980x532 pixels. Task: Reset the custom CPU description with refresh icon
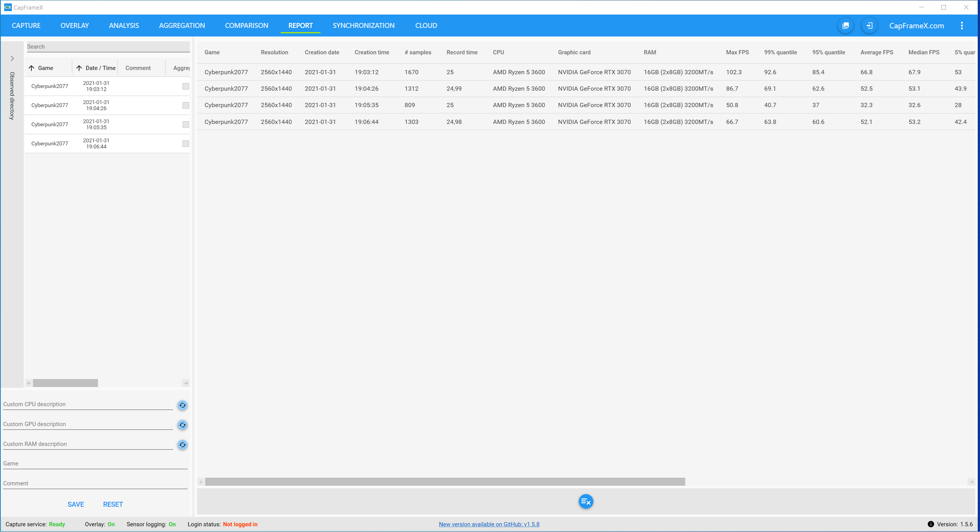[182, 405]
